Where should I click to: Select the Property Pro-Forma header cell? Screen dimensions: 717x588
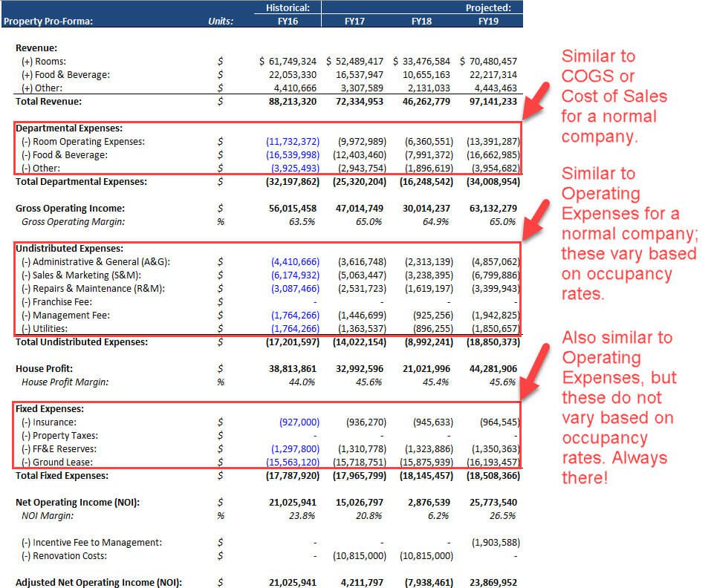pos(48,22)
